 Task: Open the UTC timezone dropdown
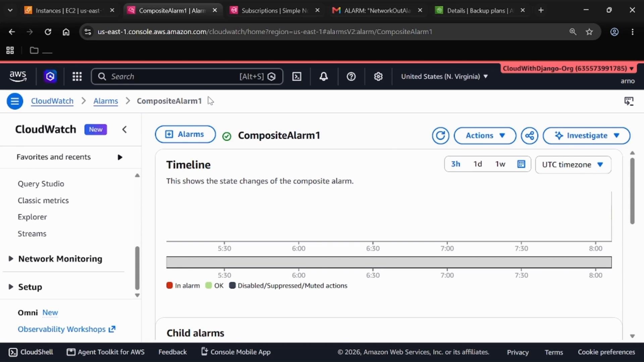tap(573, 165)
